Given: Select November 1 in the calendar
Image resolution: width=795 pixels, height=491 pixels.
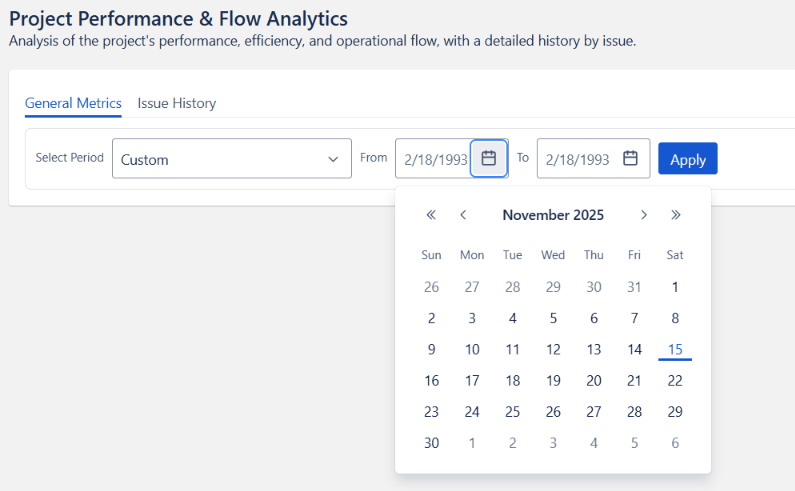Looking at the screenshot, I should pyautogui.click(x=675, y=287).
